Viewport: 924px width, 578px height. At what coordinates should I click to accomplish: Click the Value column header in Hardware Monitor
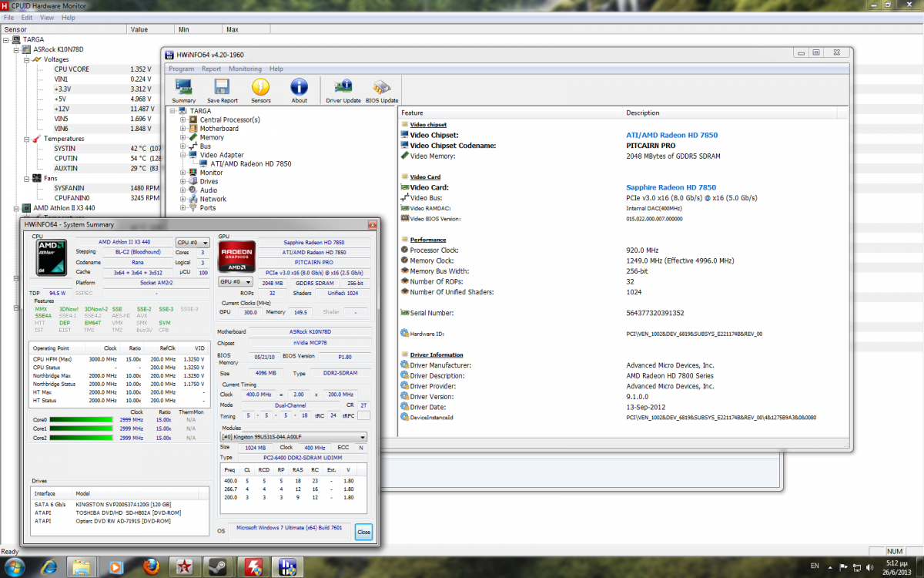(x=150, y=29)
